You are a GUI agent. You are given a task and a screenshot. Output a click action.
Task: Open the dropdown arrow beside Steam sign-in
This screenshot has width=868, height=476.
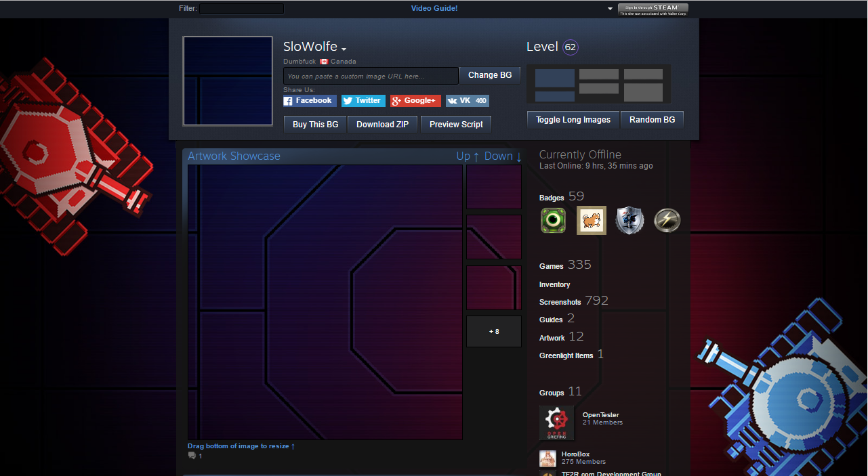click(x=610, y=9)
